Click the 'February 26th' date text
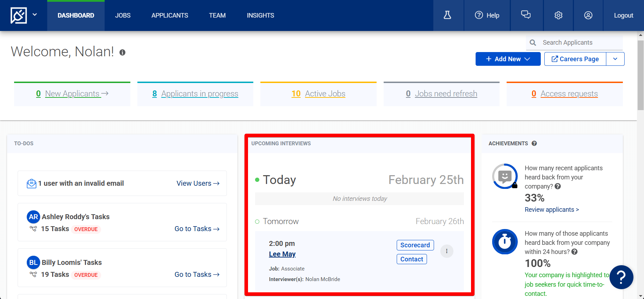Image resolution: width=644 pixels, height=299 pixels. 440,221
